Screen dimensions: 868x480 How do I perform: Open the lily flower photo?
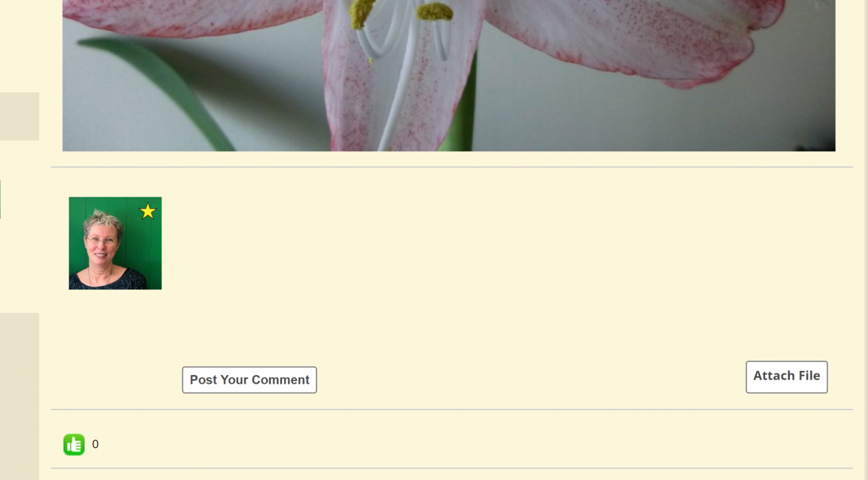point(449,75)
